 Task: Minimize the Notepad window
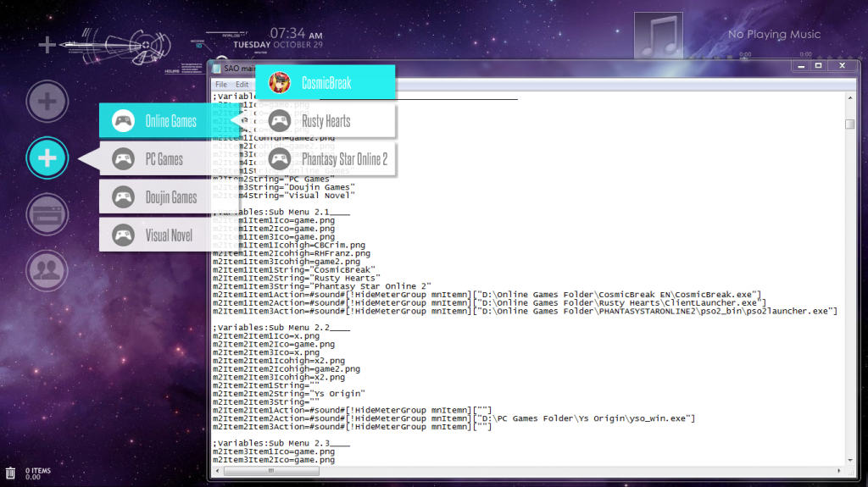click(x=801, y=66)
